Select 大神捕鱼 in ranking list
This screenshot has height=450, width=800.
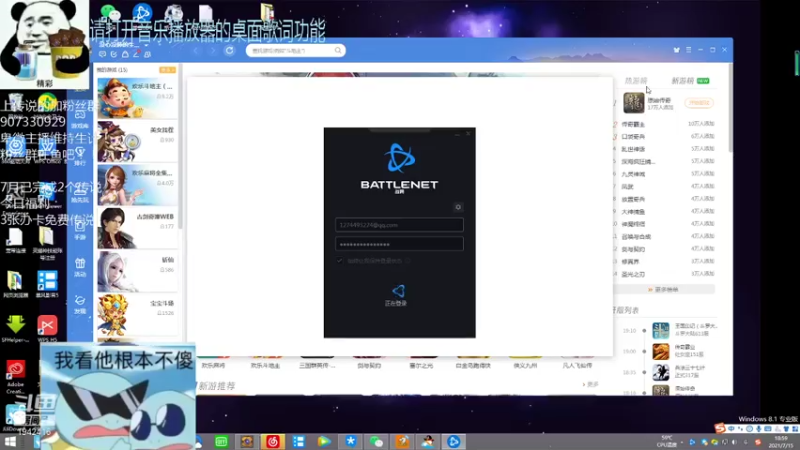click(633, 211)
